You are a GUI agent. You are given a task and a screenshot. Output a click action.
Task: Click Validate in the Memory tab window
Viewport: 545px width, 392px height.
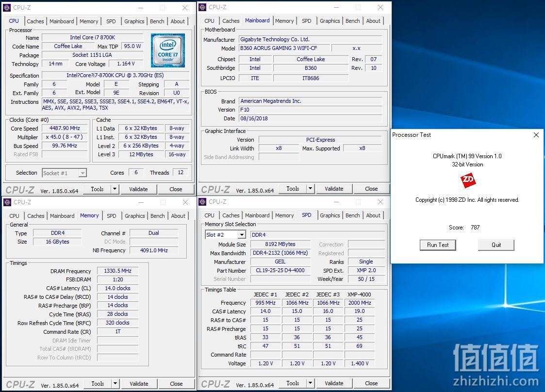pyautogui.click(x=139, y=384)
